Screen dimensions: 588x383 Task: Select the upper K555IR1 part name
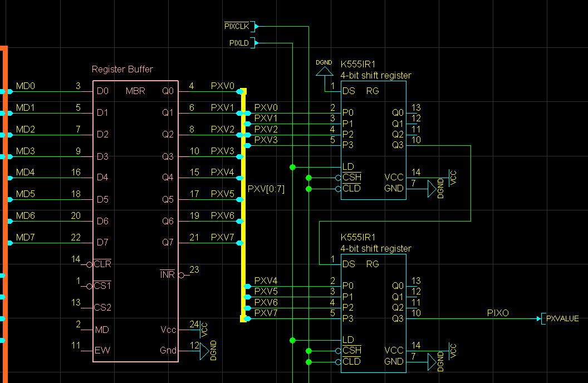click(x=358, y=64)
